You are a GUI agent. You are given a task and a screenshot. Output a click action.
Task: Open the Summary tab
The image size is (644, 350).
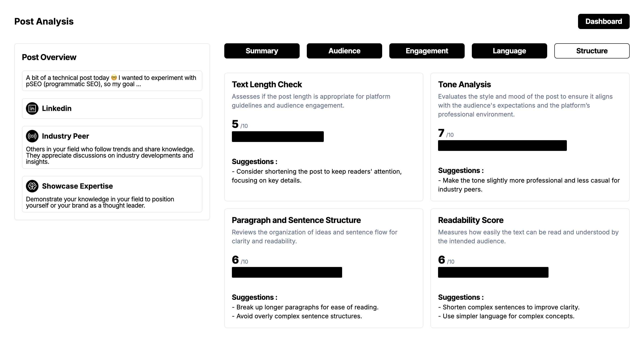[x=262, y=51]
